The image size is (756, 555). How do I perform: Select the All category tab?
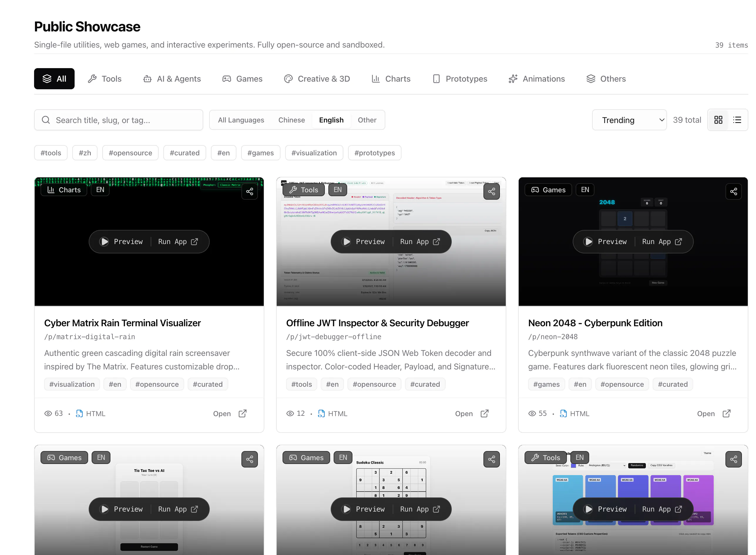(x=54, y=79)
